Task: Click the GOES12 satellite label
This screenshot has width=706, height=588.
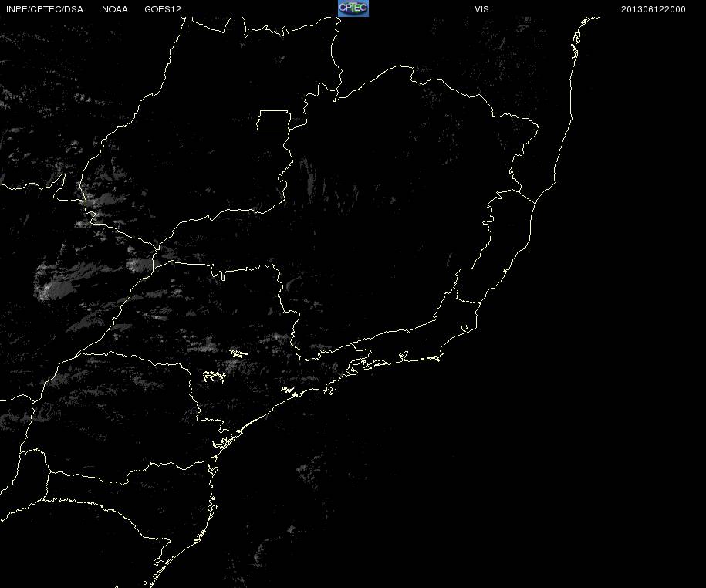Action: [163, 9]
